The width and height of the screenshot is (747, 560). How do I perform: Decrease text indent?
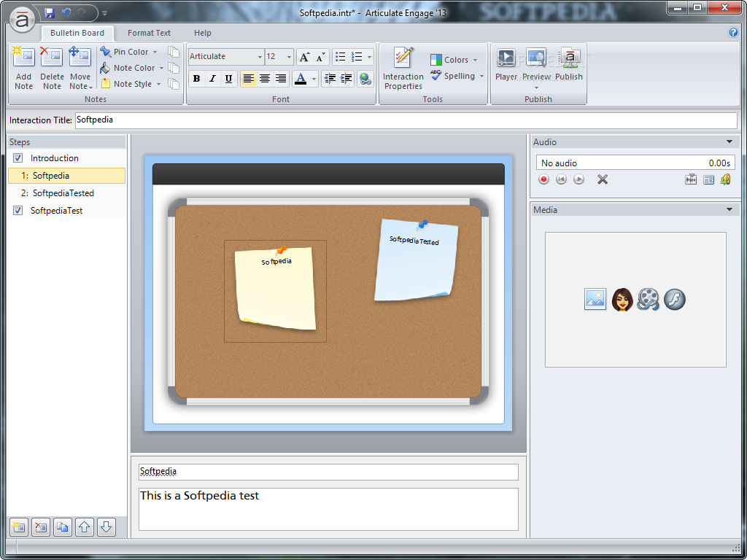point(330,79)
